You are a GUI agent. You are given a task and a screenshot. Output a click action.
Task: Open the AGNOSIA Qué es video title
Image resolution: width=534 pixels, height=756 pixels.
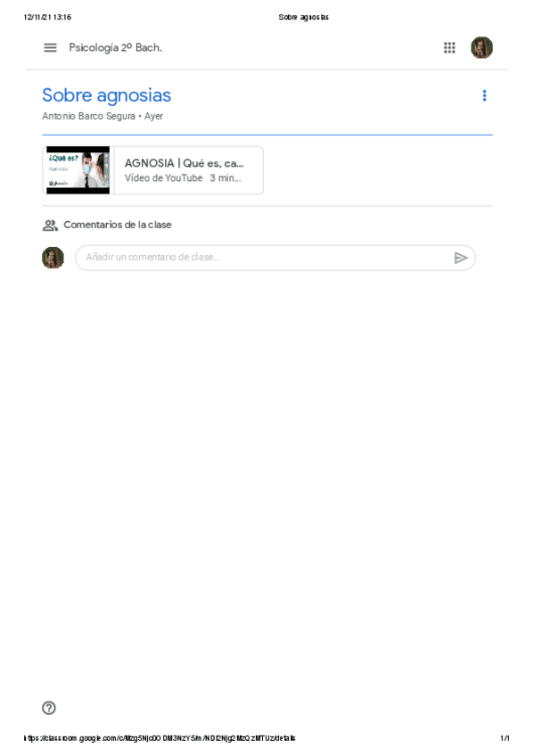click(185, 163)
